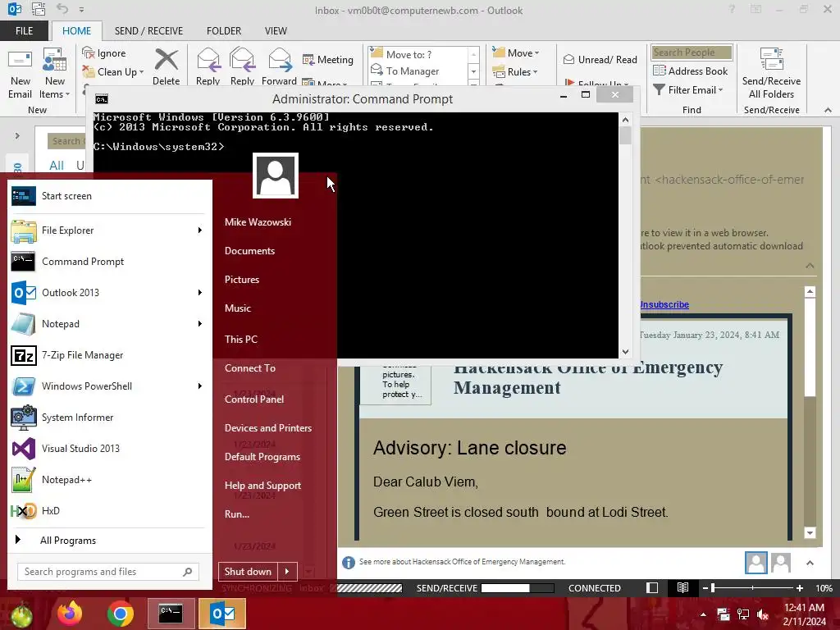This screenshot has width=840, height=630.
Task: Show hidden tray icons arrow
Action: pyautogui.click(x=703, y=614)
